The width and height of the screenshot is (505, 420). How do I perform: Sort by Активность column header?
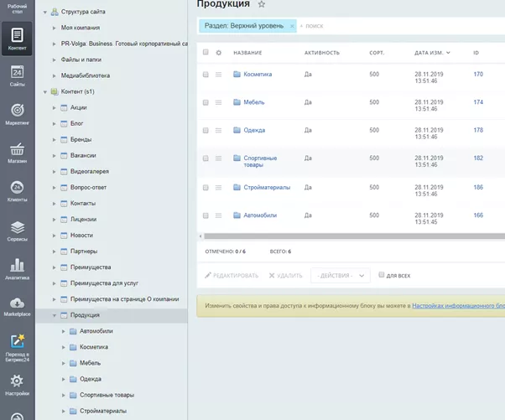pos(322,53)
